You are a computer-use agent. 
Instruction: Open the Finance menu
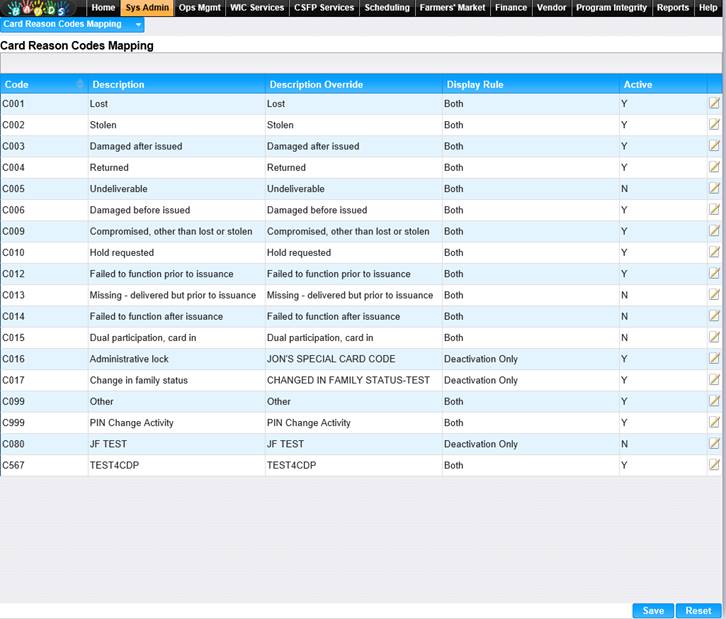(511, 8)
